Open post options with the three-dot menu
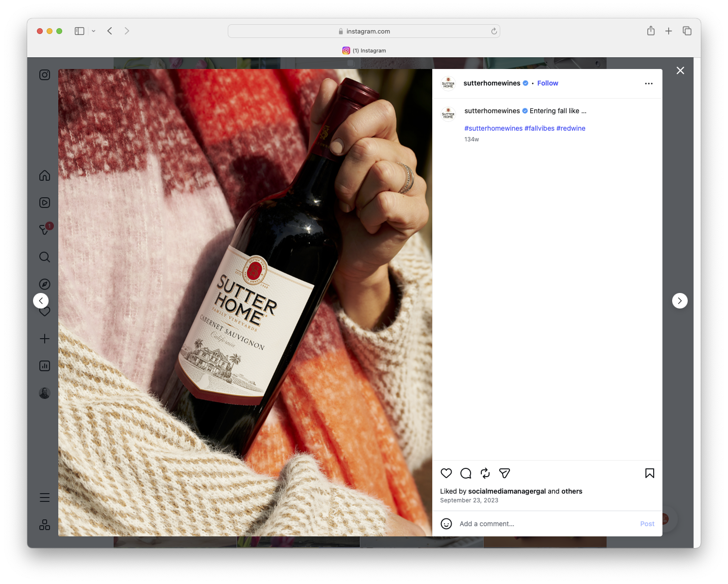This screenshot has width=728, height=584. (x=649, y=83)
